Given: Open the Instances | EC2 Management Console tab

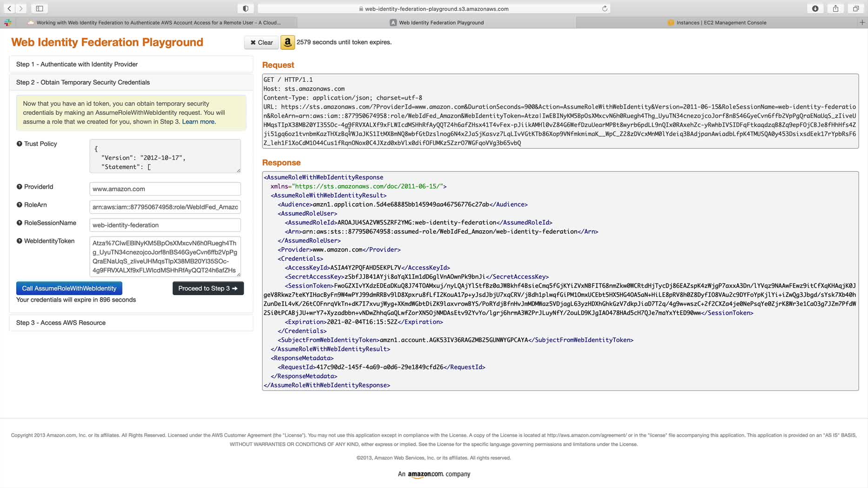Looking at the screenshot, I should pyautogui.click(x=716, y=22).
